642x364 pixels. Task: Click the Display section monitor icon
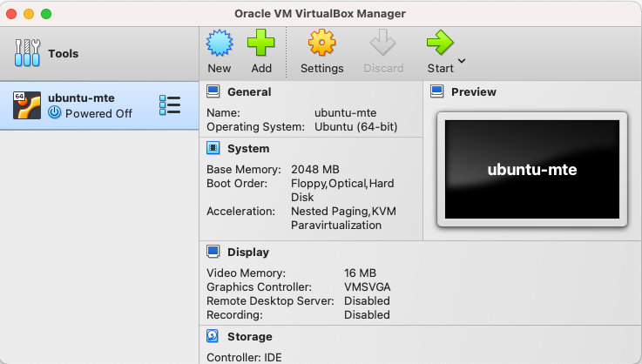(x=213, y=252)
